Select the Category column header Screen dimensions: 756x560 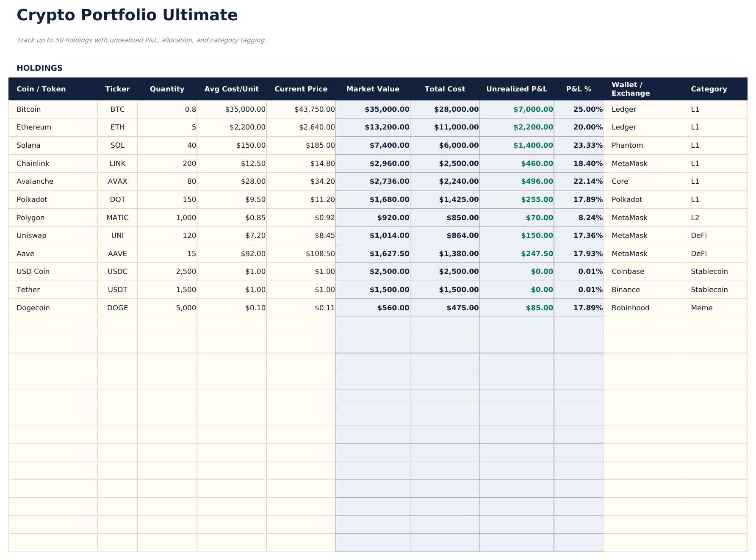pyautogui.click(x=709, y=89)
